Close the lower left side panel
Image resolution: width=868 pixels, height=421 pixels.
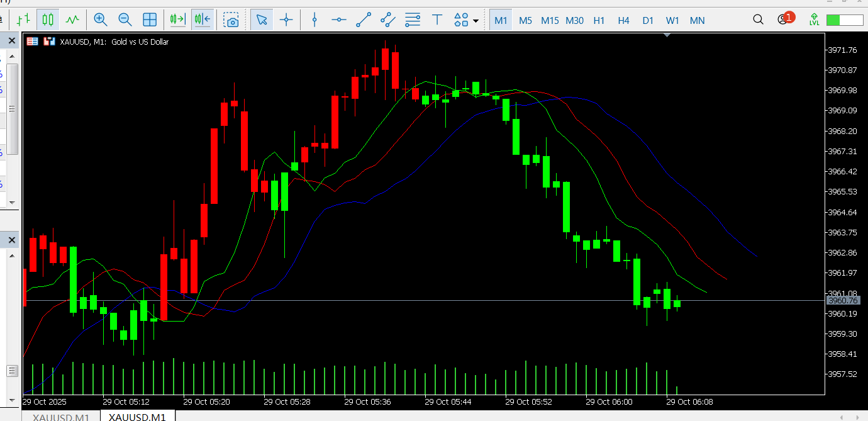click(11, 239)
